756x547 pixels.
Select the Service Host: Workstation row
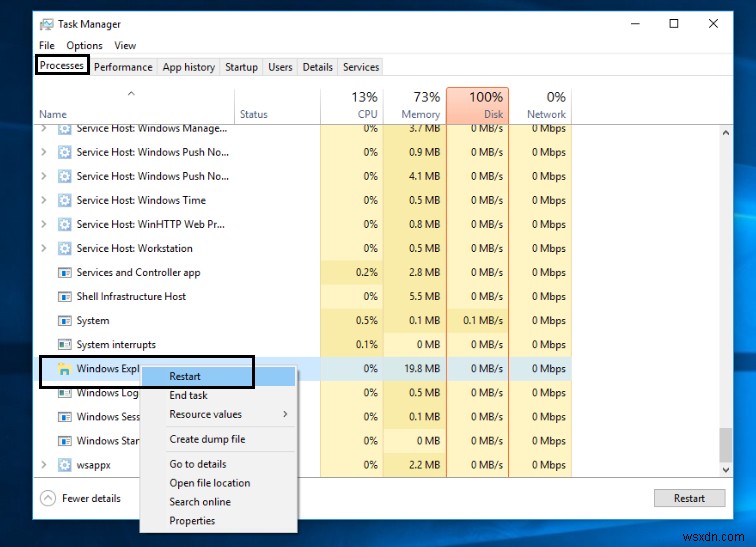302,248
